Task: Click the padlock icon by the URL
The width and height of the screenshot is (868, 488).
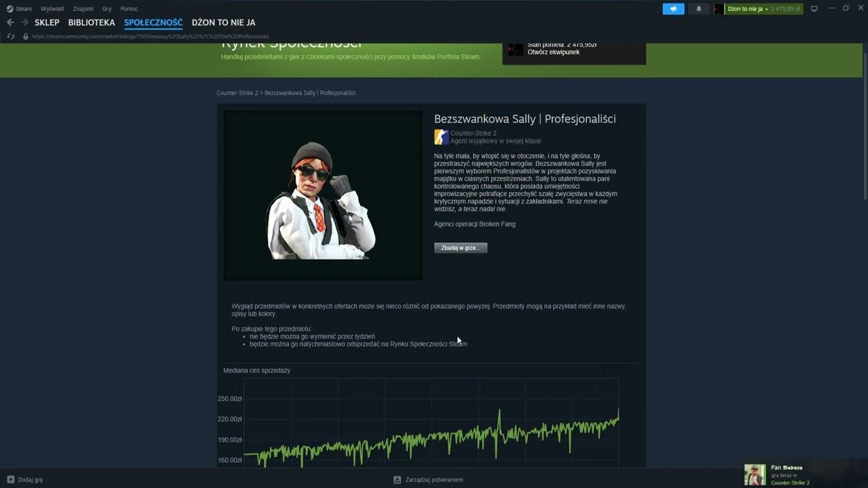Action: 26,36
